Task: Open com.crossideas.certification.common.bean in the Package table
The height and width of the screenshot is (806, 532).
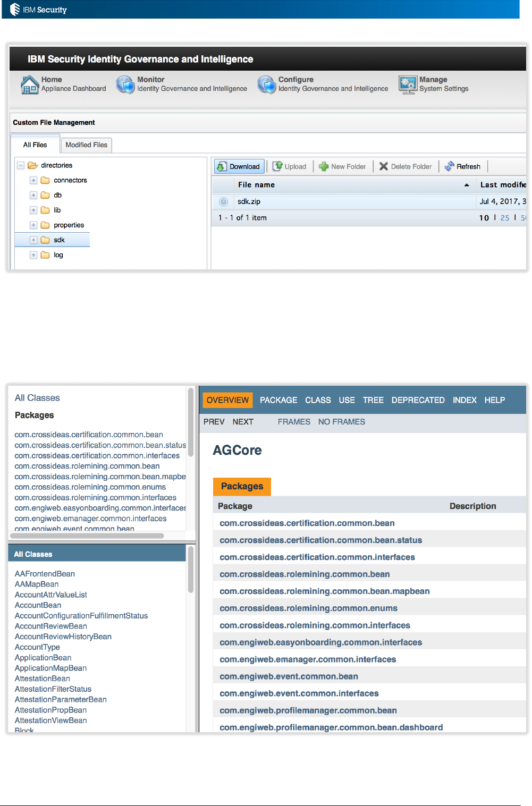Action: (x=307, y=523)
